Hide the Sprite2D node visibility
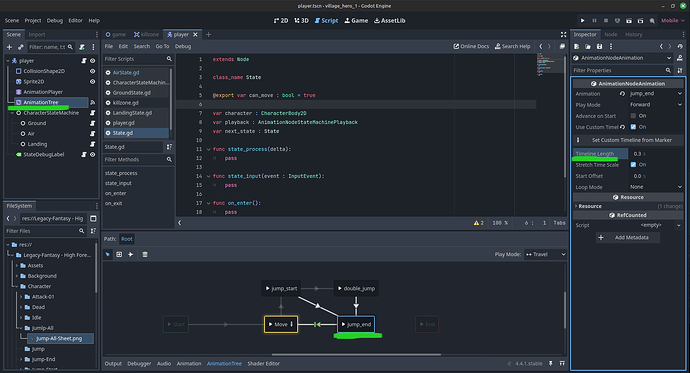Viewport: 690px width, 373px height. tap(92, 81)
